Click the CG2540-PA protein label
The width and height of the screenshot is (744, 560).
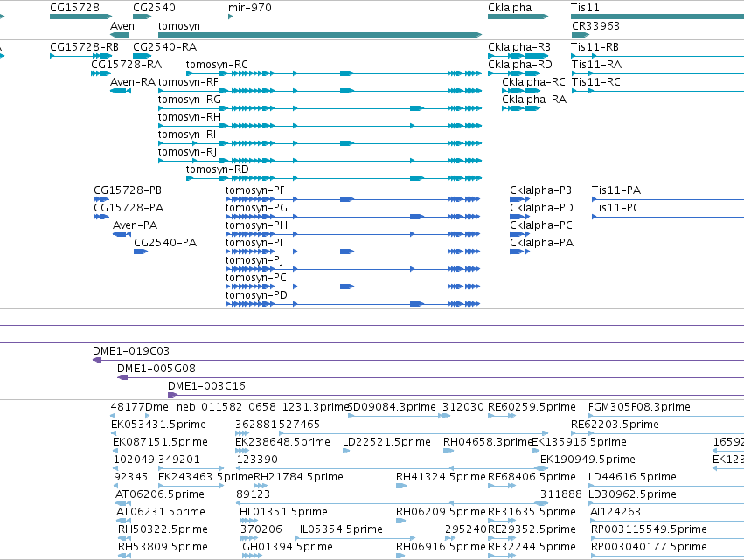click(165, 243)
